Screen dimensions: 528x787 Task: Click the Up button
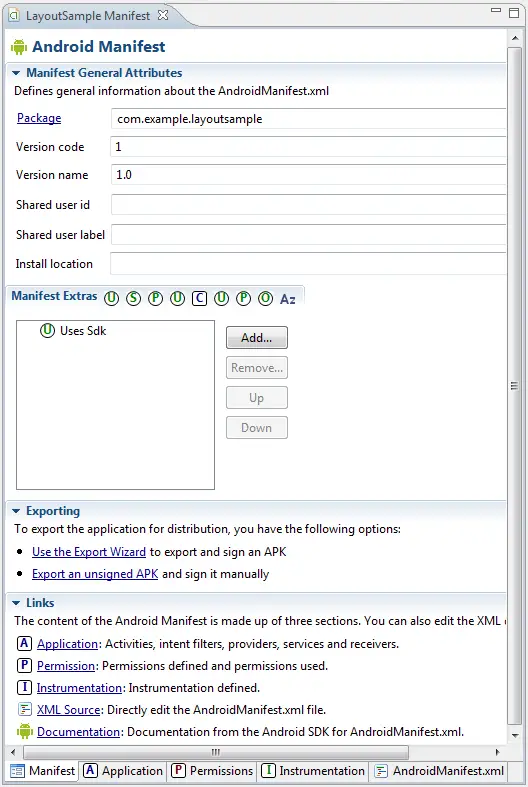click(x=256, y=398)
